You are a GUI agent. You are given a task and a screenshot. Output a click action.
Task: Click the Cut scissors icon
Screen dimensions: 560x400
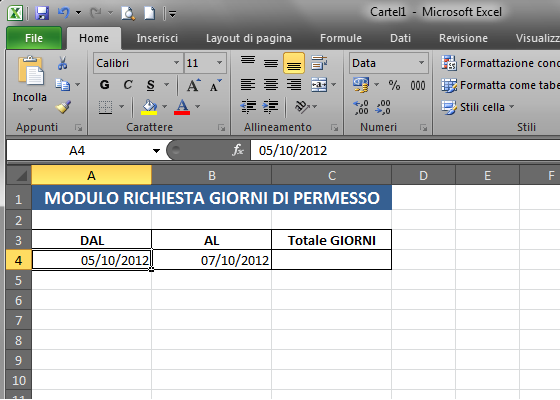click(62, 63)
